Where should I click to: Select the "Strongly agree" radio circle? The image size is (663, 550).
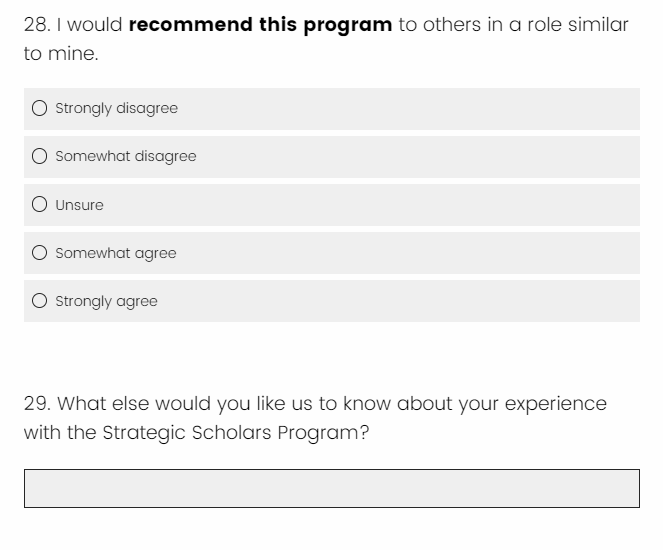click(39, 301)
